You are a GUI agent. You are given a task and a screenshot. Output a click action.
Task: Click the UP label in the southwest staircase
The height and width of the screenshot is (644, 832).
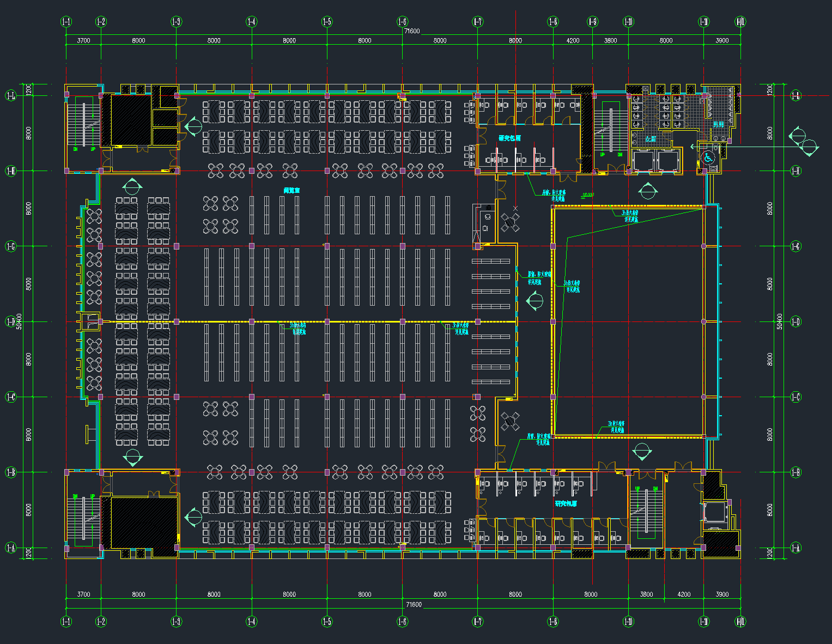pos(93,496)
